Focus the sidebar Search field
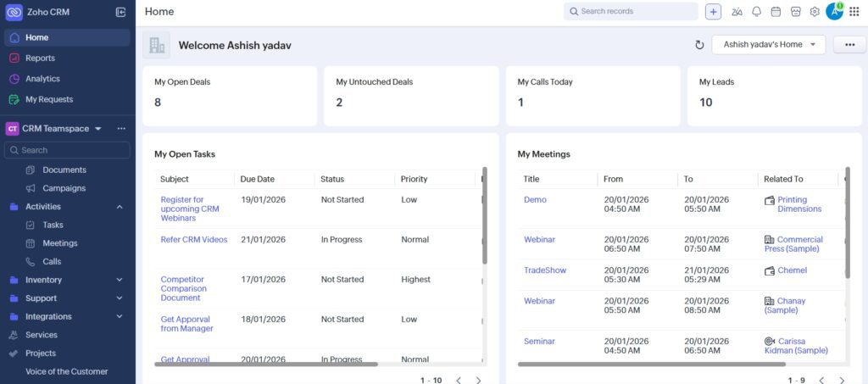The width and height of the screenshot is (868, 384). tap(68, 150)
